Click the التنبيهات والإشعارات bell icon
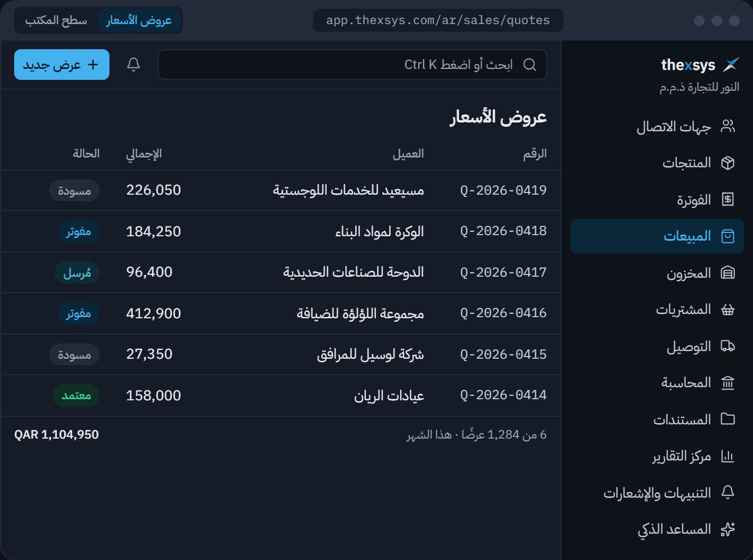This screenshot has width=753, height=560. pos(728,493)
